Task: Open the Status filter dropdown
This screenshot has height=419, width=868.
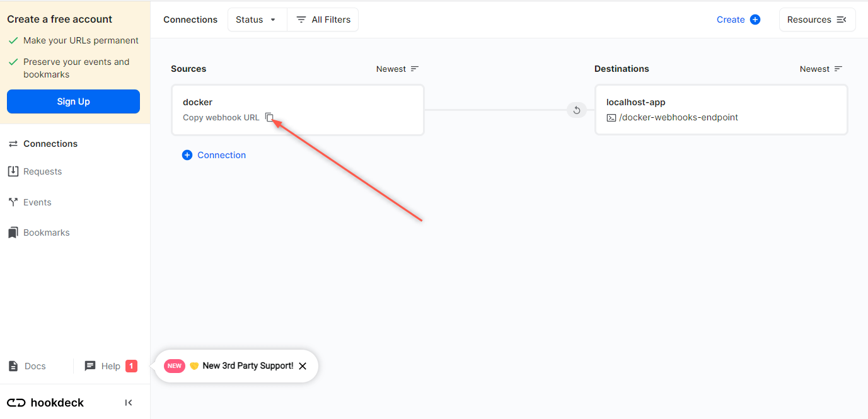Action: [x=257, y=20]
